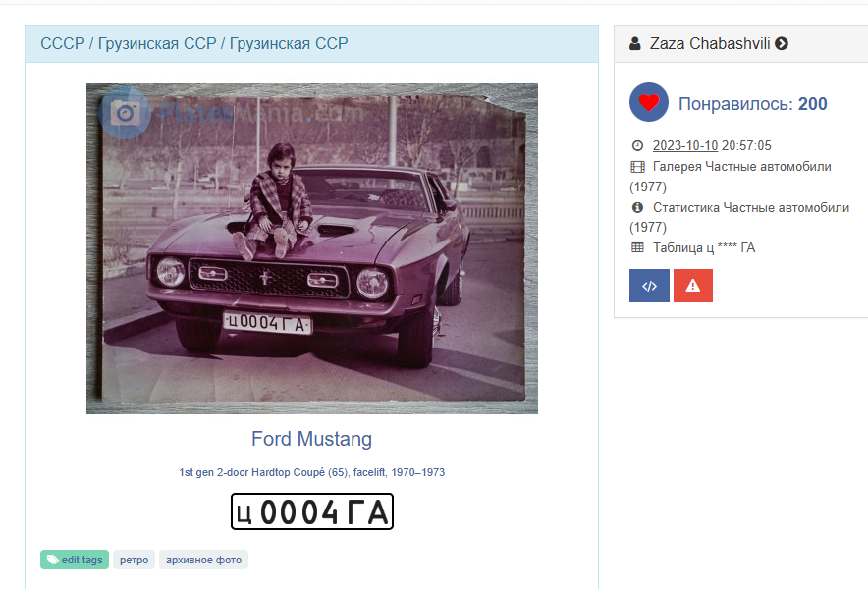This screenshot has height=589, width=868.
Task: Open the 1st gen Hardtop Coupé generation link
Action: (x=311, y=472)
